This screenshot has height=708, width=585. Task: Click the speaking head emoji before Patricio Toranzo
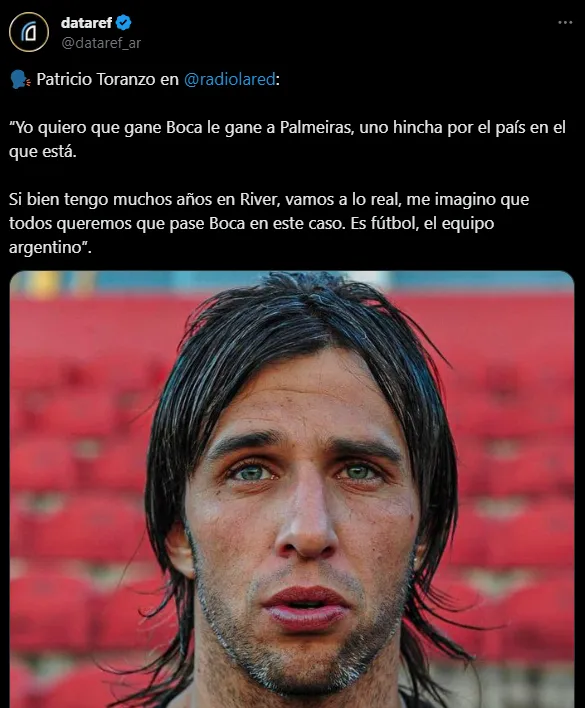[x=20, y=79]
